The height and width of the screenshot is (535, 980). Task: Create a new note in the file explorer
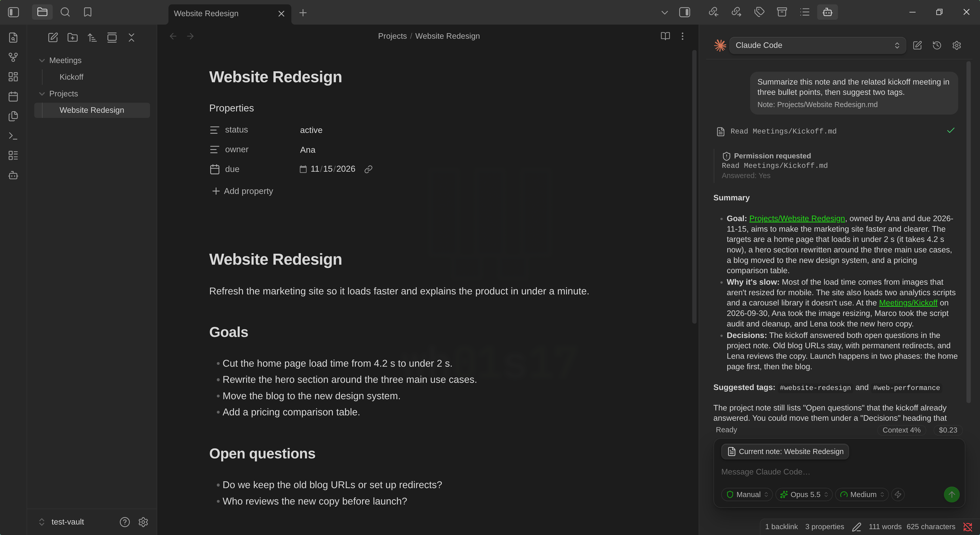[x=53, y=37]
